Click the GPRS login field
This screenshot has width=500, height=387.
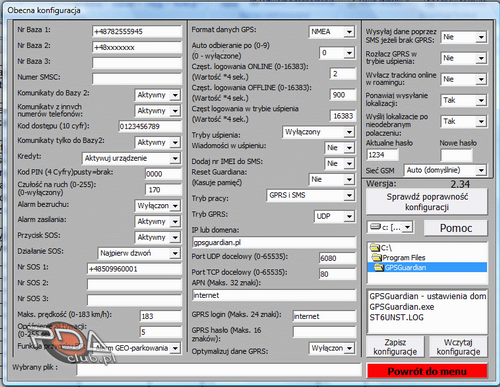click(x=324, y=316)
